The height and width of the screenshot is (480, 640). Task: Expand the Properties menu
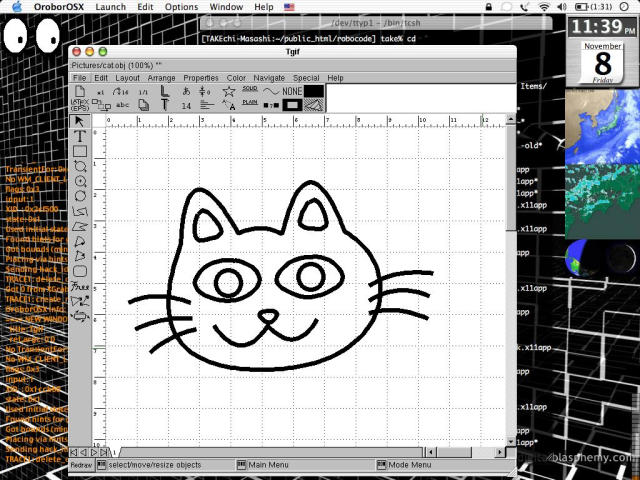coord(201,78)
